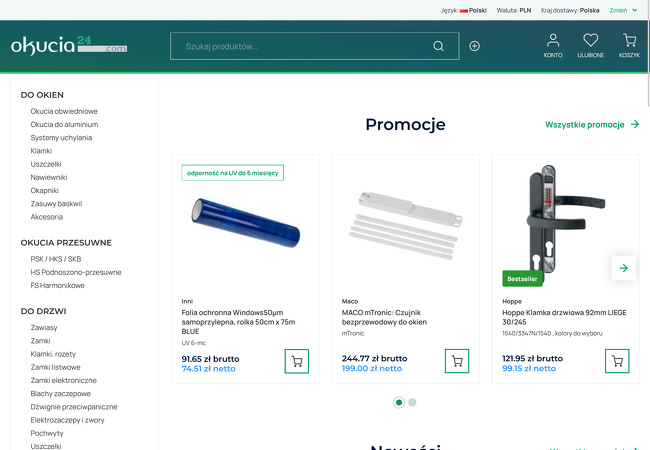650x450 pixels.
Task: Open Akcesoria category
Action: click(x=46, y=217)
